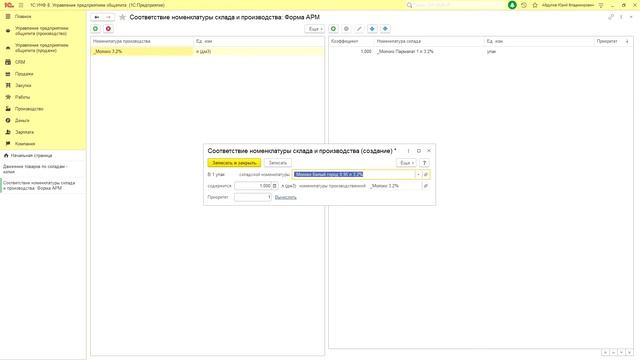Open the 'CRM' section in the sidebar
Image resolution: width=640 pixels, height=360 pixels.
pos(20,62)
